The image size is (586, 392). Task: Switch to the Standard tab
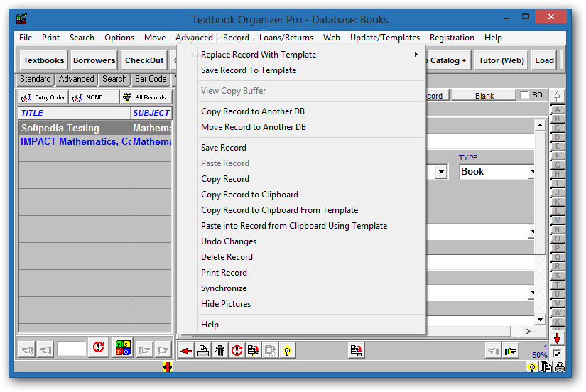[x=35, y=79]
